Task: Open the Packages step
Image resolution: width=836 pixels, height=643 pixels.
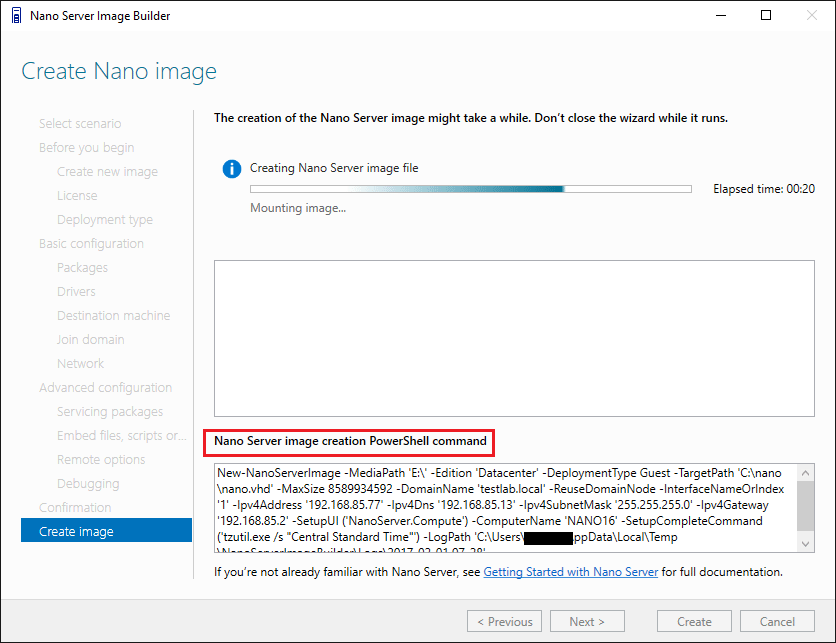Action: tap(82, 268)
